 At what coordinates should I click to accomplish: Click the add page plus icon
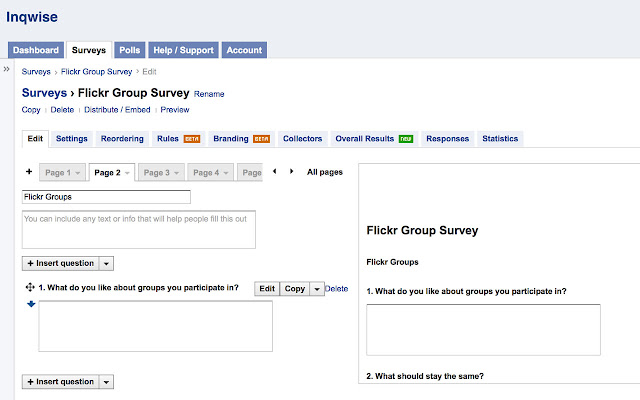click(28, 172)
